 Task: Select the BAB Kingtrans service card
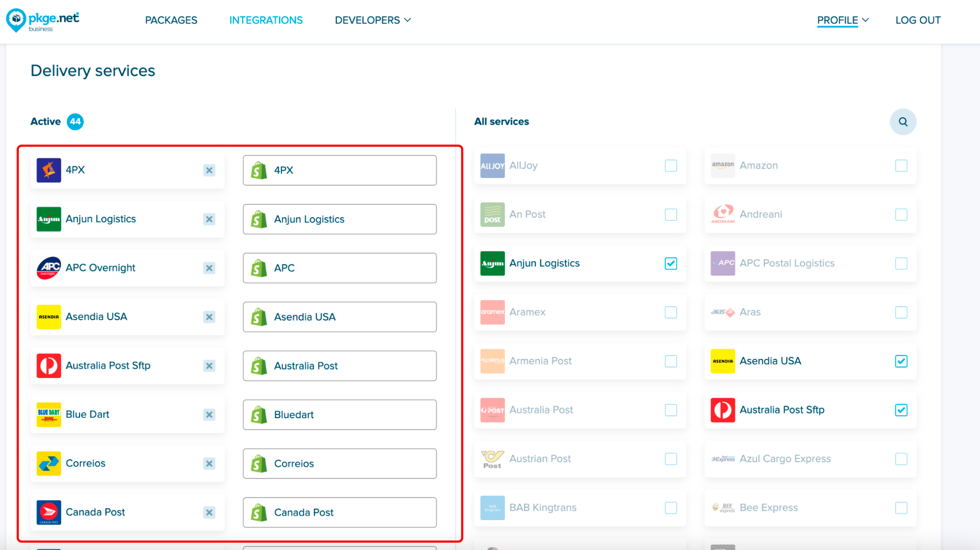point(580,508)
